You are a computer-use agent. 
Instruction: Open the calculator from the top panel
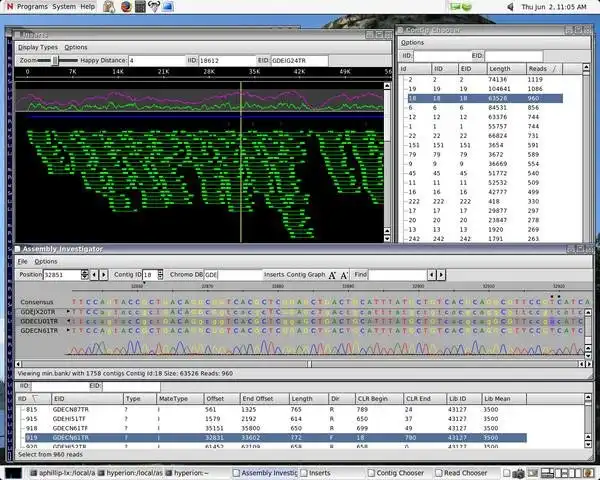point(140,7)
